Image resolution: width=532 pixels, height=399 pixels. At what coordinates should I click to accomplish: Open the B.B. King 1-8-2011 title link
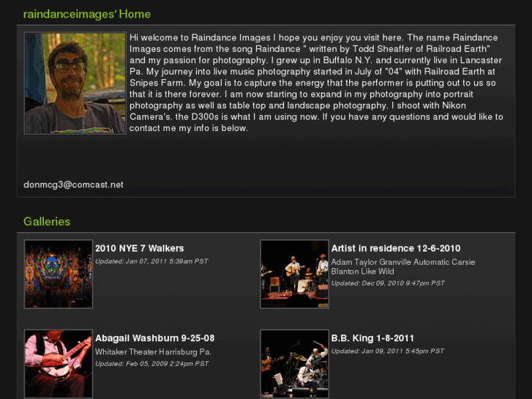click(x=372, y=338)
